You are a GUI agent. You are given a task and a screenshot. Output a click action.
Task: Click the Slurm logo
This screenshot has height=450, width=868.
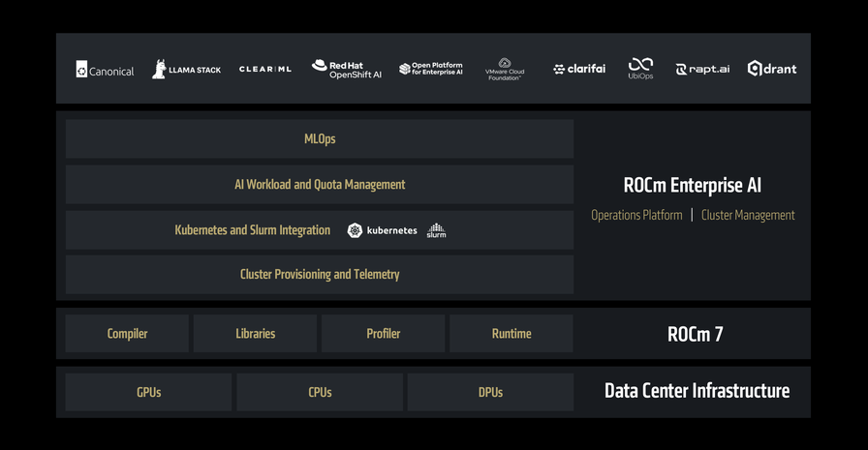point(436,230)
